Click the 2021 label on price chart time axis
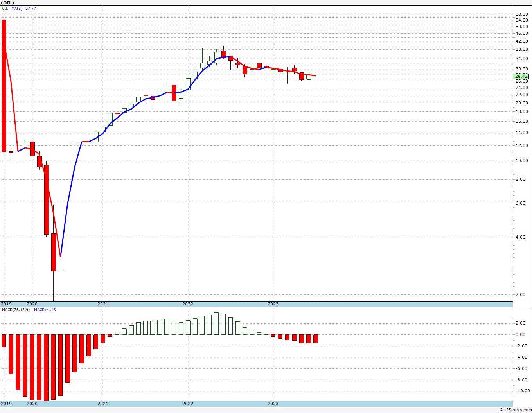532x413 pixels. (103, 304)
